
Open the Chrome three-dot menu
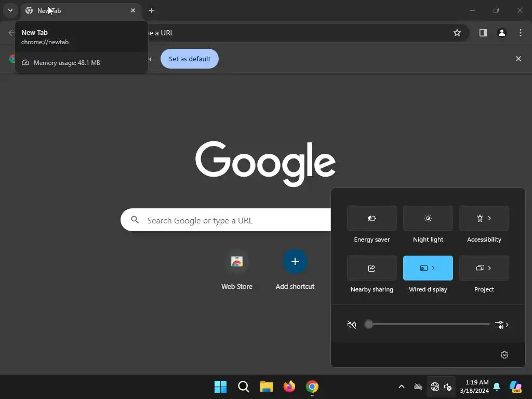click(x=521, y=33)
